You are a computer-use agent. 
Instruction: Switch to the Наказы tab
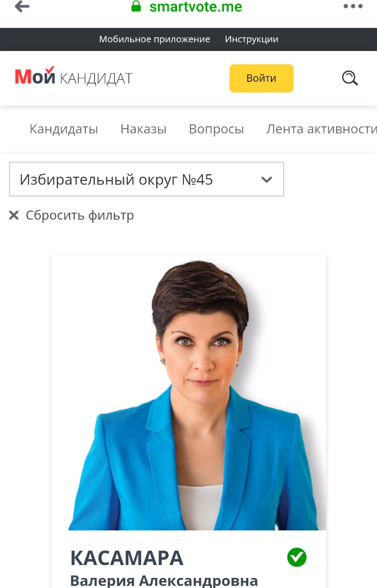point(143,129)
